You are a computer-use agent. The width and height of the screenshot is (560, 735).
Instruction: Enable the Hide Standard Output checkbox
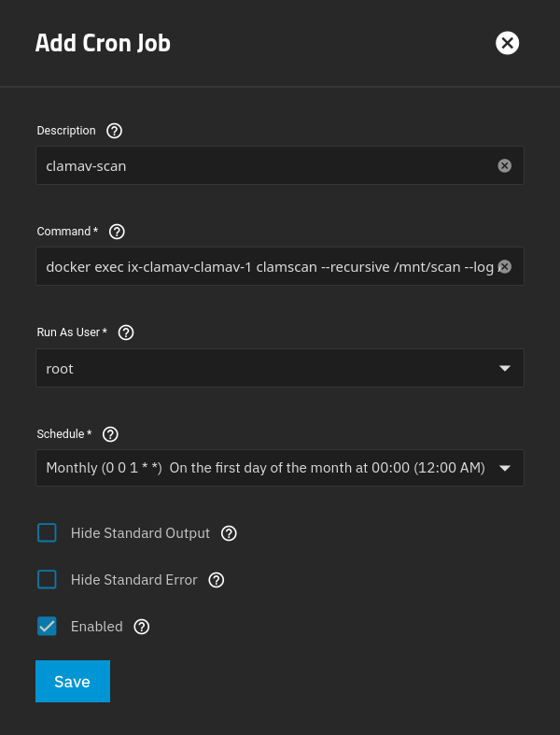(47, 533)
